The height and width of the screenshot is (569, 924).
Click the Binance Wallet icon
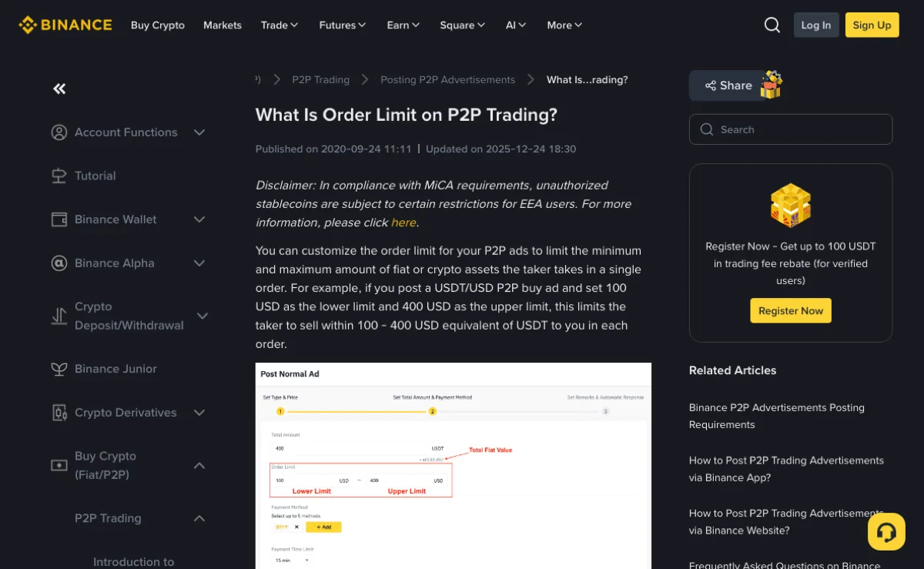point(59,219)
